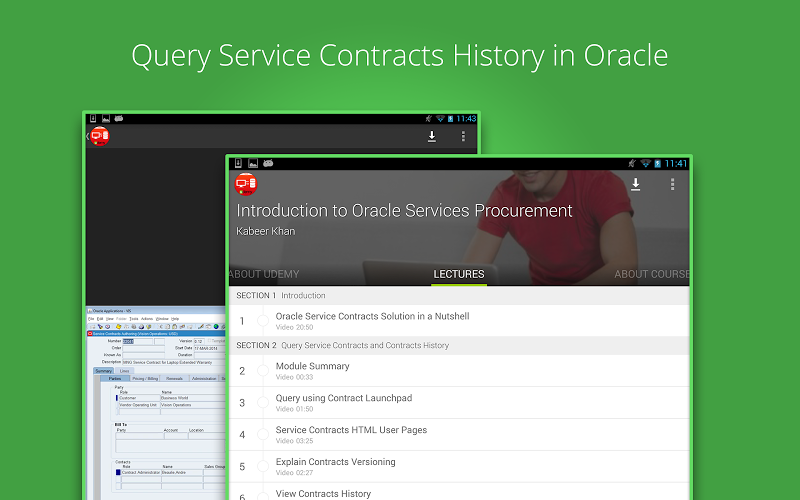This screenshot has width=800, height=500.
Task: Click the Number field in Oracle form
Action: (x=137, y=341)
